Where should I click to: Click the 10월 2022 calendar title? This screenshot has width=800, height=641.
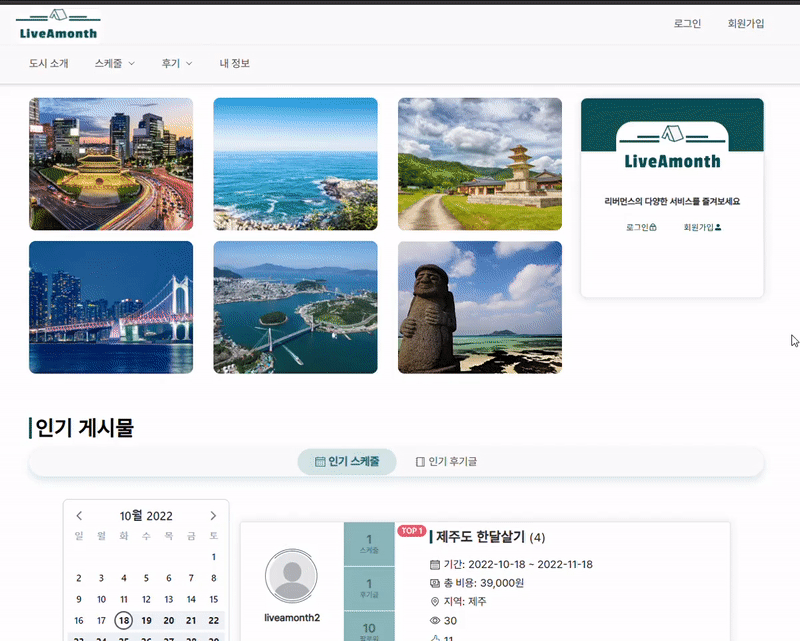coord(146,516)
